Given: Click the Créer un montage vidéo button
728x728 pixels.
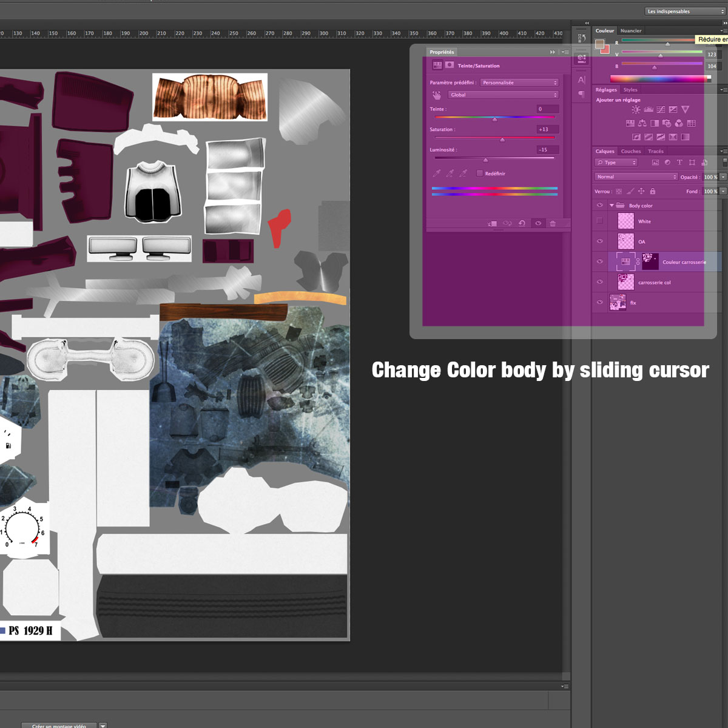Looking at the screenshot, I should point(59,725).
